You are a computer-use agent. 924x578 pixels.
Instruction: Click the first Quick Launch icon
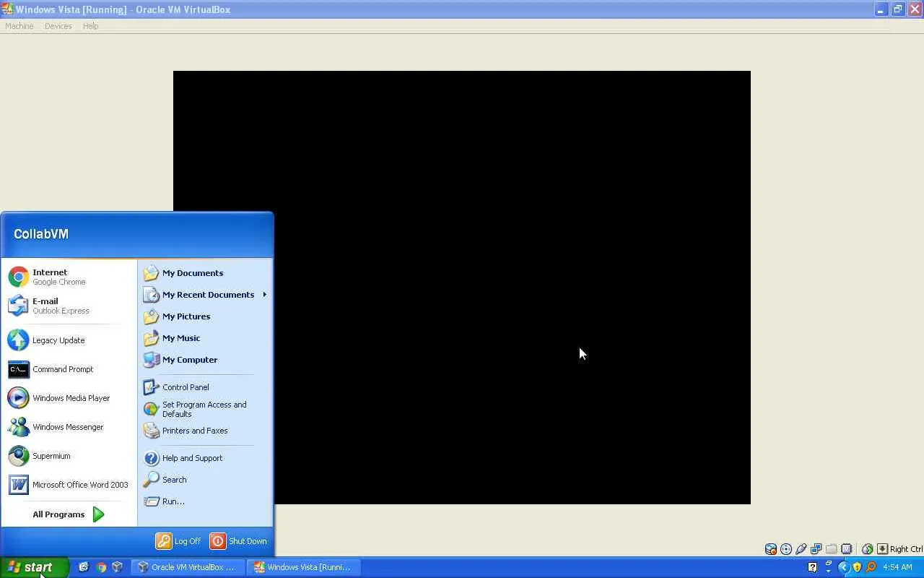click(84, 567)
